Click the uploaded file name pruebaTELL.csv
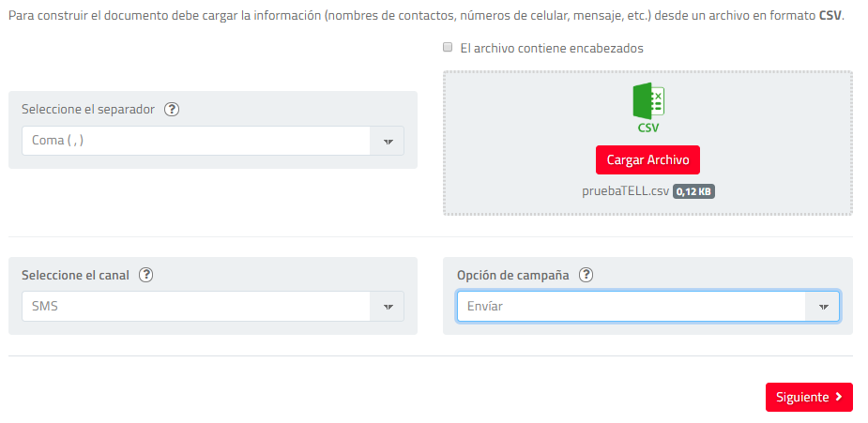The image size is (868, 423). click(625, 191)
